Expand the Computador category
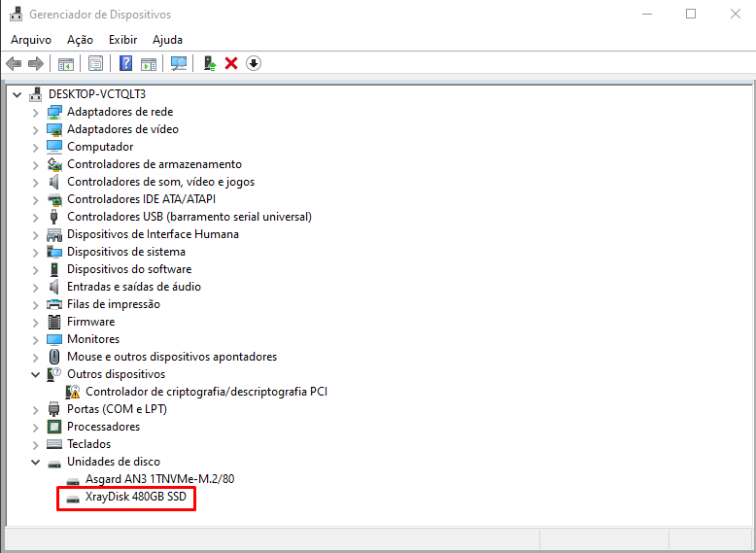This screenshot has height=553, width=756. pyautogui.click(x=35, y=147)
